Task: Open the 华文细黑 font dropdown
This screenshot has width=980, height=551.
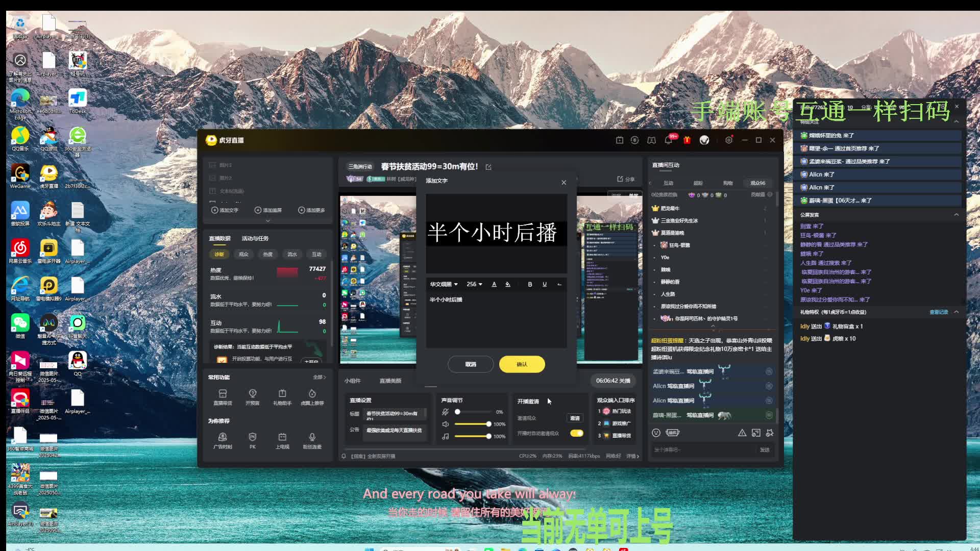Action: pyautogui.click(x=444, y=284)
